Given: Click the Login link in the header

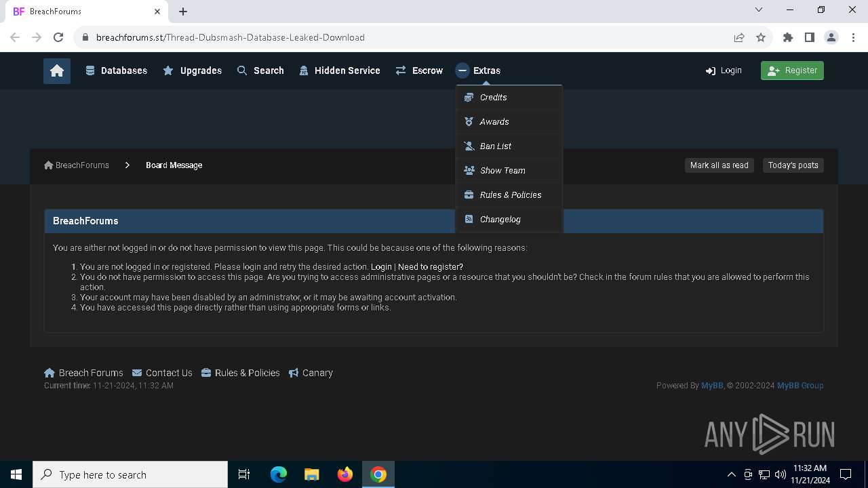Looking at the screenshot, I should click(724, 70).
